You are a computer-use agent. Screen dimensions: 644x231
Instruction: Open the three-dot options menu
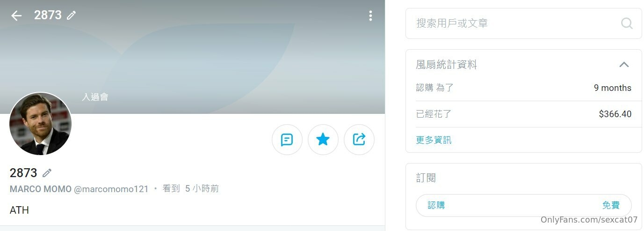(370, 16)
